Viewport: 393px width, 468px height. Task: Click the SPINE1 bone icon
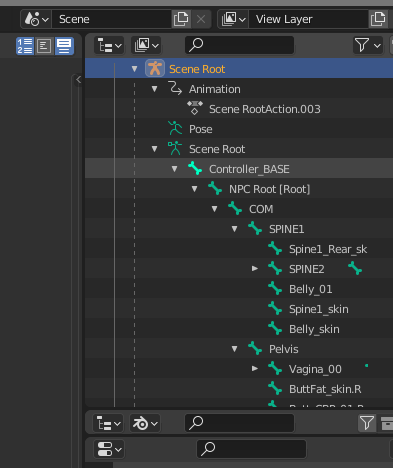pos(255,228)
